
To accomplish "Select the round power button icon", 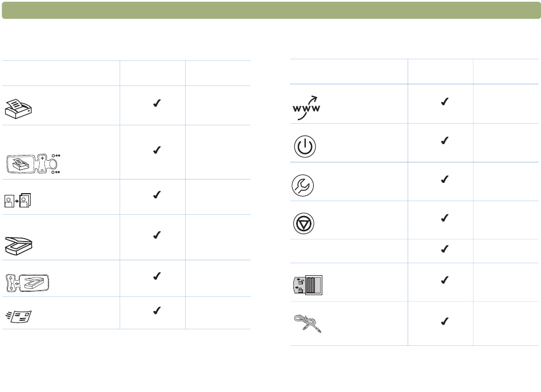I will tap(305, 146).
